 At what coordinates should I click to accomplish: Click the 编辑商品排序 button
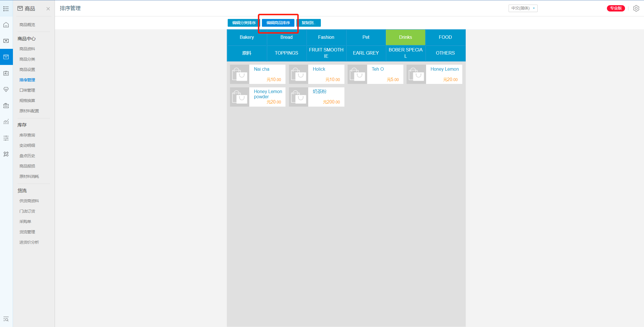[x=278, y=23]
